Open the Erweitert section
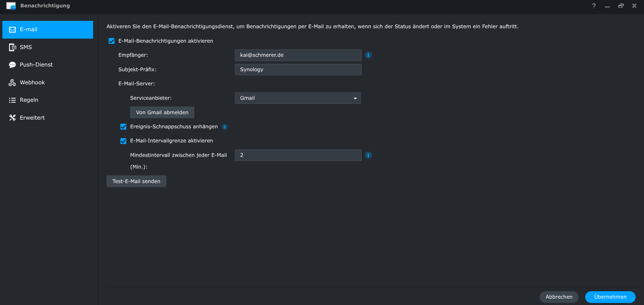 pos(32,118)
